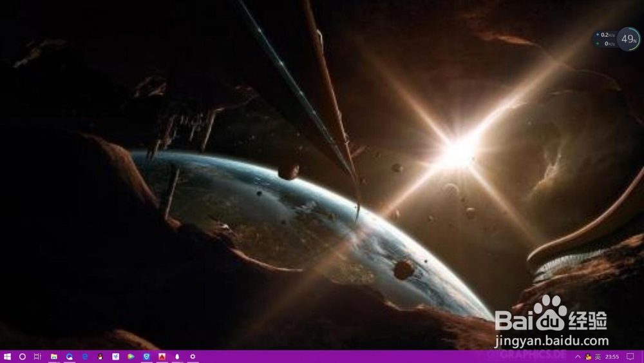Launch the blue cloud browser taskbar icon
Image resolution: width=644 pixels, height=363 pixels.
tap(70, 357)
